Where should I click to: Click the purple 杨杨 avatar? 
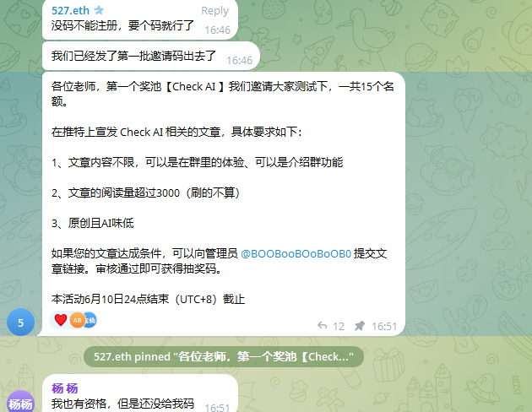pyautogui.click(x=21, y=402)
